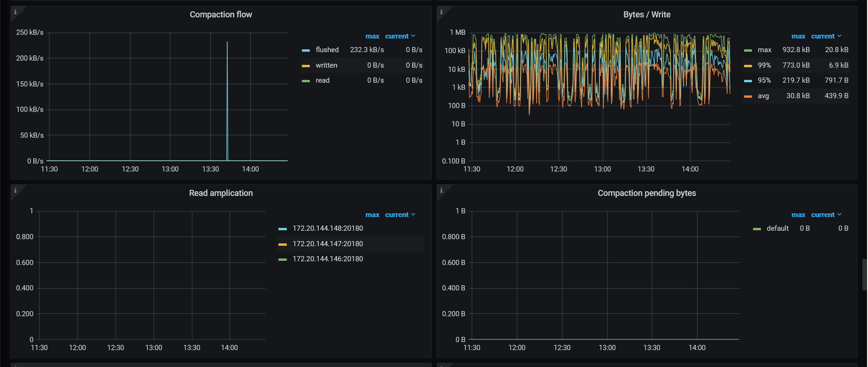Toggle the 172.20.144.147:20180 series visibility
This screenshot has width=868, height=367.
click(x=328, y=244)
